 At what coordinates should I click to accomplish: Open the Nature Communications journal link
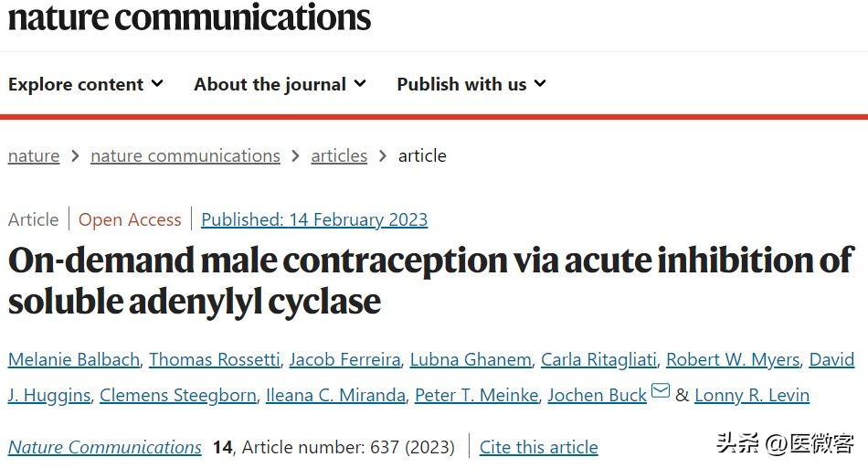(x=105, y=447)
